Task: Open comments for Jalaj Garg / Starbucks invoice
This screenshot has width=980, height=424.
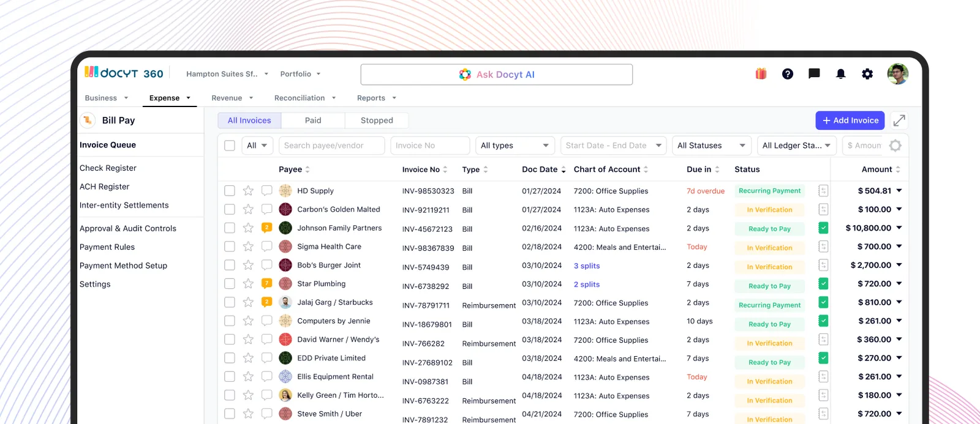Action: pos(266,302)
